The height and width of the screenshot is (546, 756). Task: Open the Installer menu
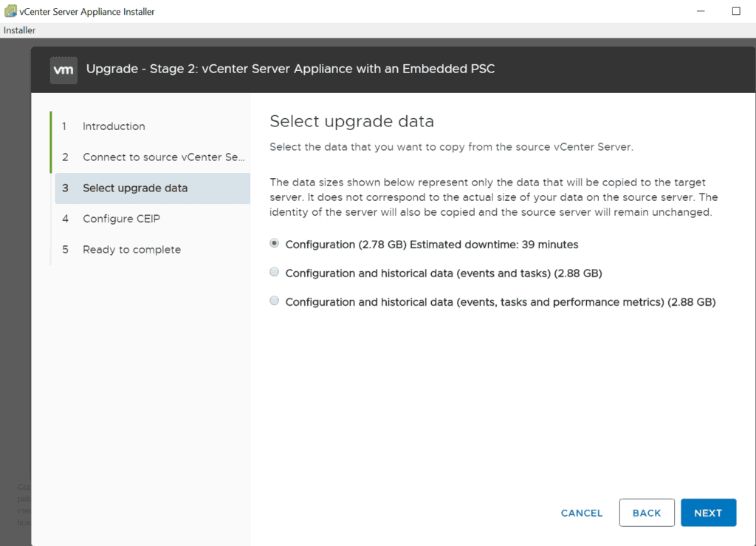tap(19, 30)
